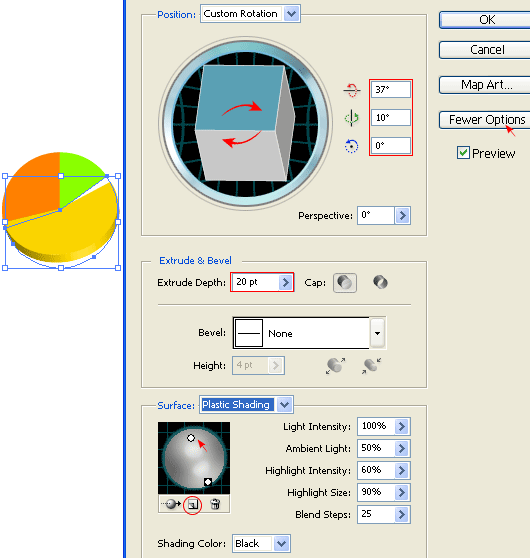Turn cap on for solid appearance
Viewport: 530px width, 558px height.
click(x=345, y=283)
